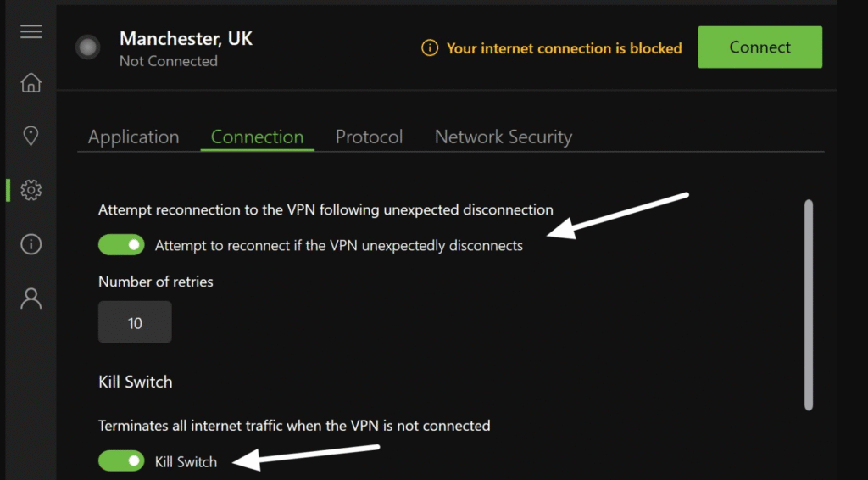Click the grey connection status indicator circle

pyautogui.click(x=87, y=47)
